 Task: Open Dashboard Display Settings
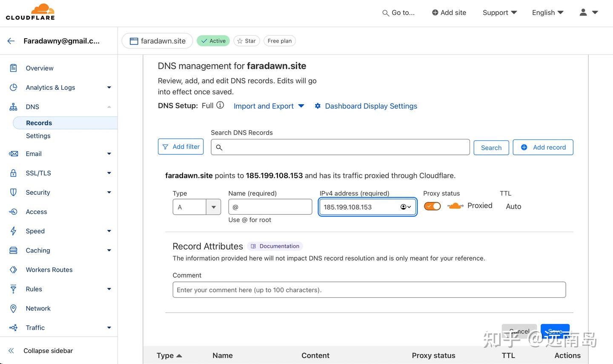[371, 106]
